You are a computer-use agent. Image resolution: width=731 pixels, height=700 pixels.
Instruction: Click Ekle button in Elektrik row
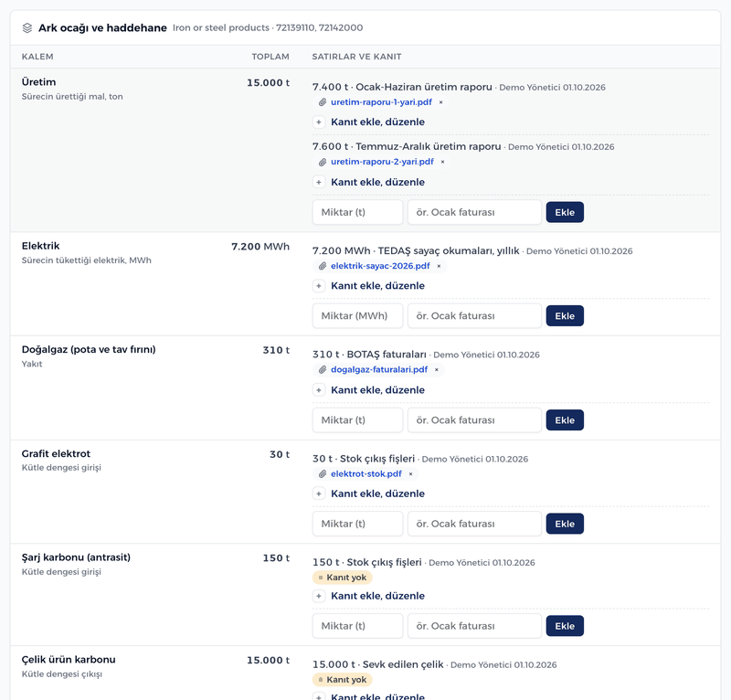pyautogui.click(x=565, y=315)
